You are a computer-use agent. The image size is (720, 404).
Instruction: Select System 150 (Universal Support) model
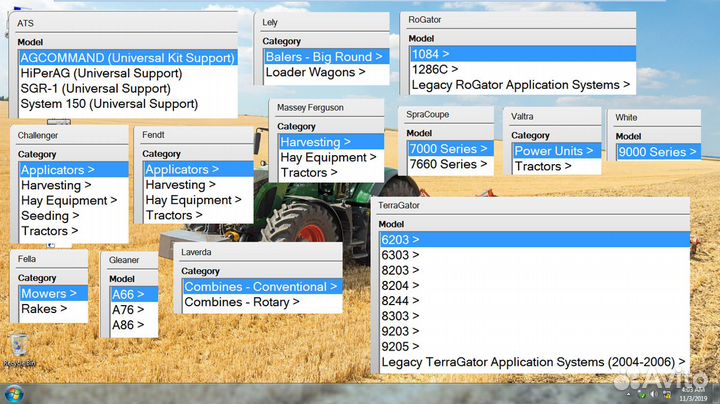click(95, 104)
